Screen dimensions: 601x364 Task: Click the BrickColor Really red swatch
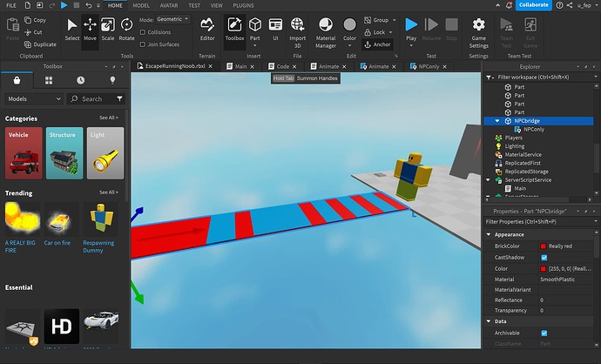(x=544, y=246)
